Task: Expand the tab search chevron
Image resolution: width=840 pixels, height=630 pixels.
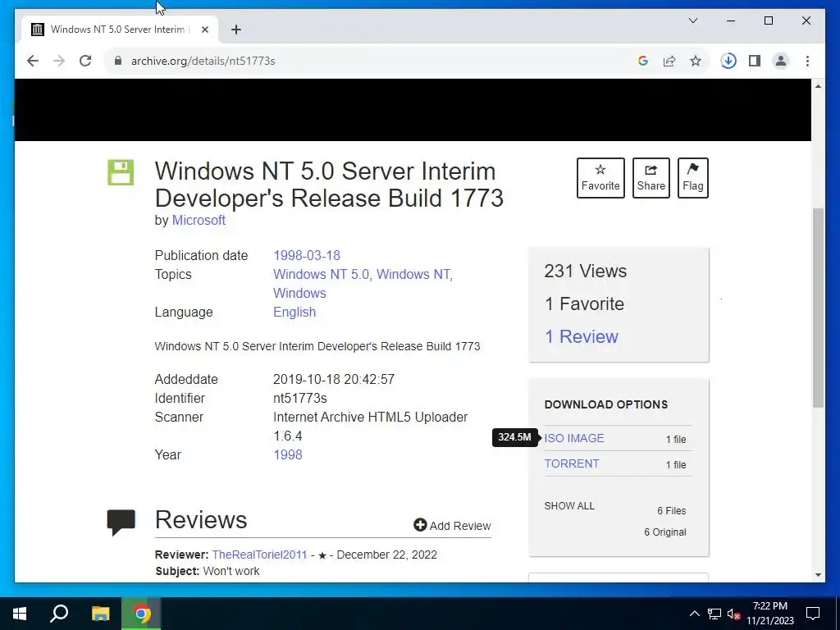Action: click(692, 21)
